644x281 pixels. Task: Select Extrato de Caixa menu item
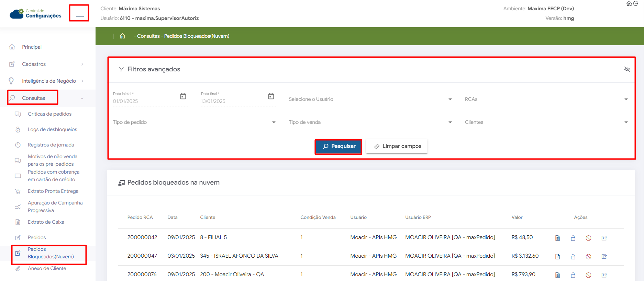click(x=46, y=222)
